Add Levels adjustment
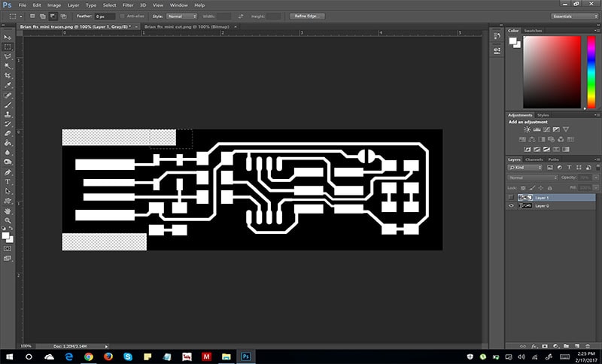Screen dimensions: 602x364 [537, 129]
